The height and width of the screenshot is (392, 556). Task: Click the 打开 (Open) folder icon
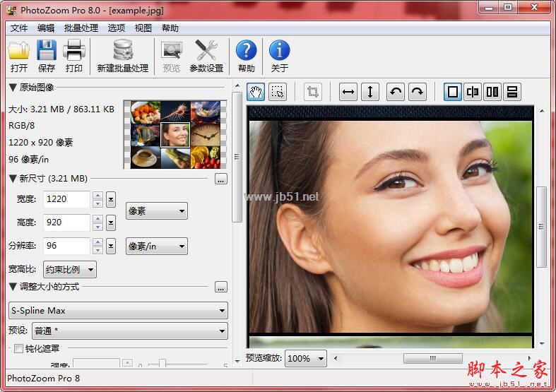[19, 52]
